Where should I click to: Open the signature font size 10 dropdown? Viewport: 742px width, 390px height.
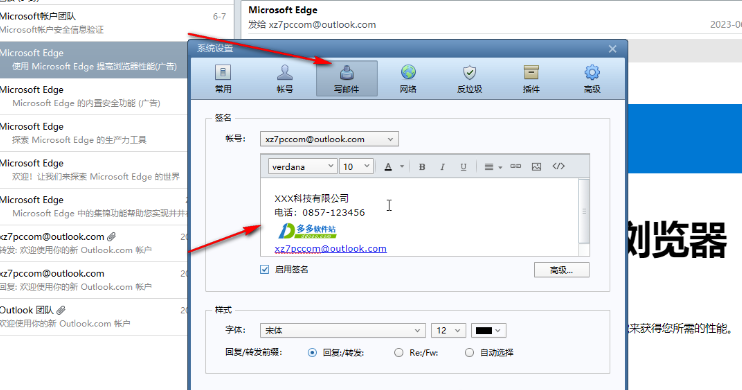pos(356,167)
